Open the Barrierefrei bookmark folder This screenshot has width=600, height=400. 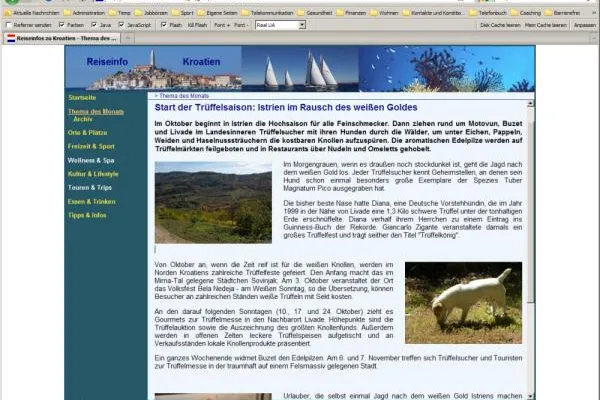(x=562, y=13)
